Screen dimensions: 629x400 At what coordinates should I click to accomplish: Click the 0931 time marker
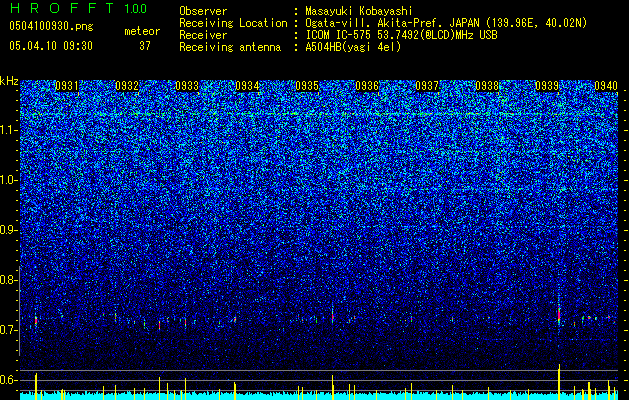(67, 86)
